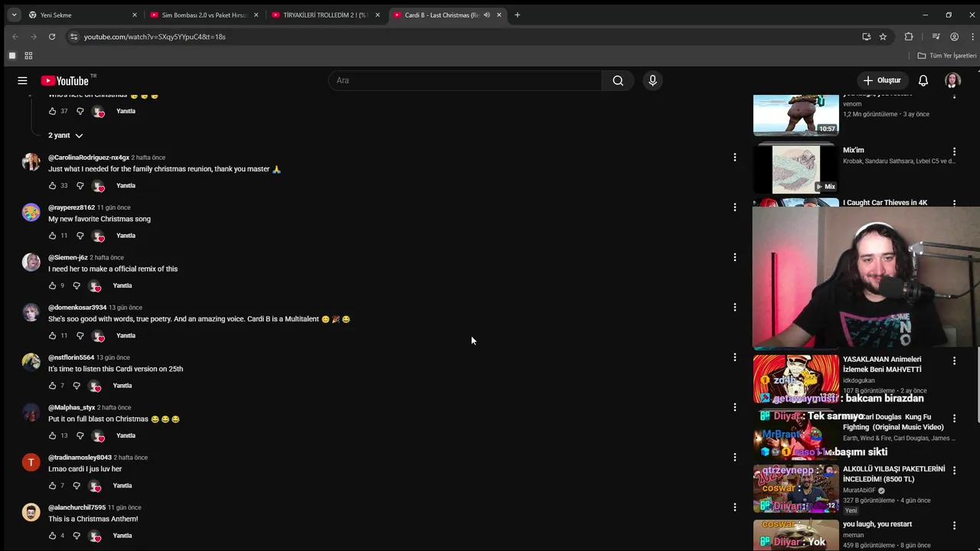Open the Mix'im playlist thumbnail
The image size is (980, 551).
point(796,169)
